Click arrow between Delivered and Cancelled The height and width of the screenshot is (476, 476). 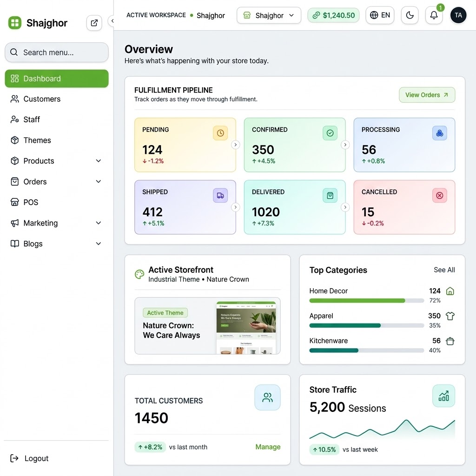[x=345, y=207]
